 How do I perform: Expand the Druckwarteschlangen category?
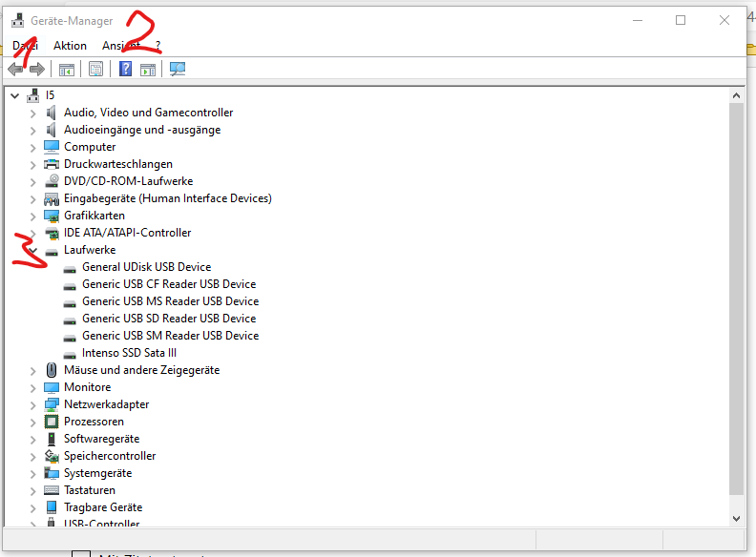[32, 165]
